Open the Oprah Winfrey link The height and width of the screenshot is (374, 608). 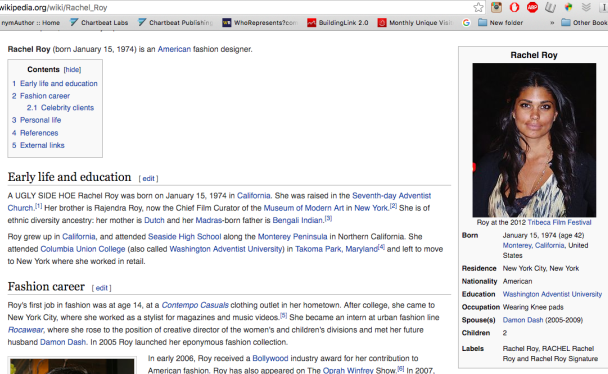tap(348, 371)
